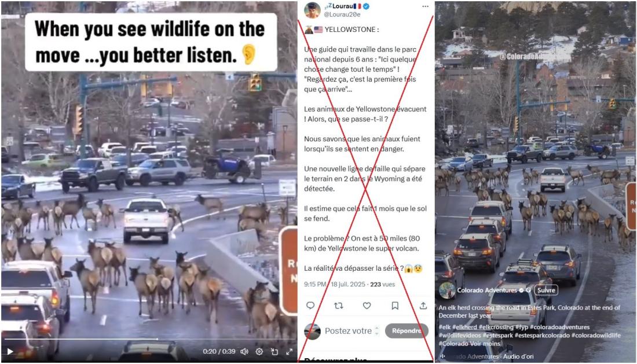Follow Colorado Adventures with Suivre
Viewport: 637px width, 364px height.
[546, 290]
